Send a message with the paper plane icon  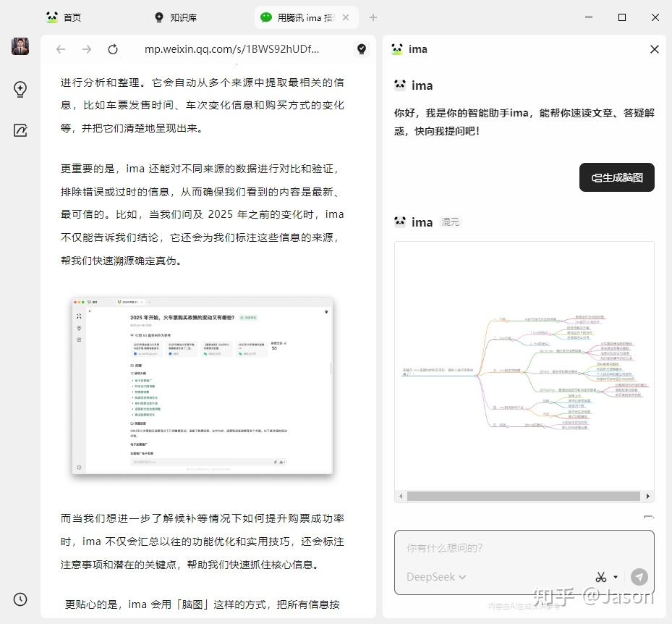(x=639, y=576)
